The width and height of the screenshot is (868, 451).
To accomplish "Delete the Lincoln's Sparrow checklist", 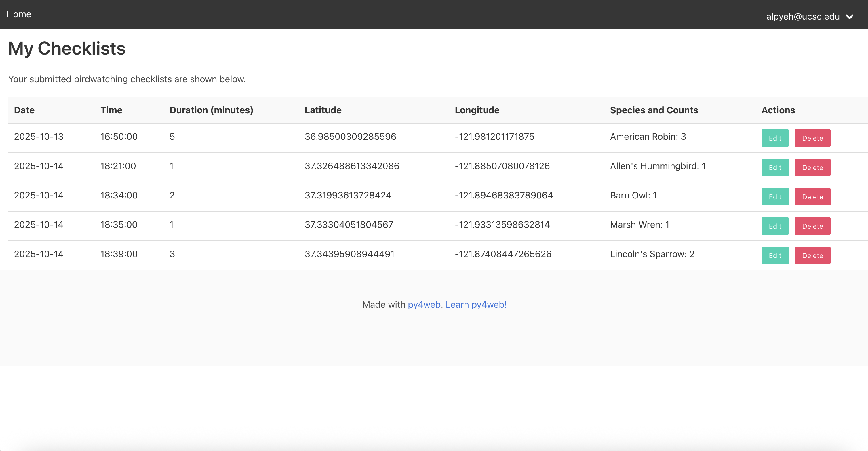I will pyautogui.click(x=812, y=255).
